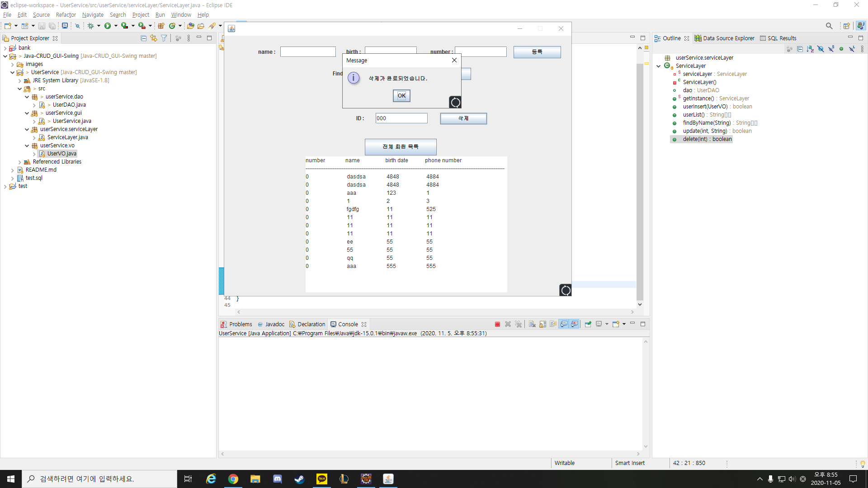The image size is (868, 488).
Task: Expand the README.md tree node
Action: coord(13,170)
